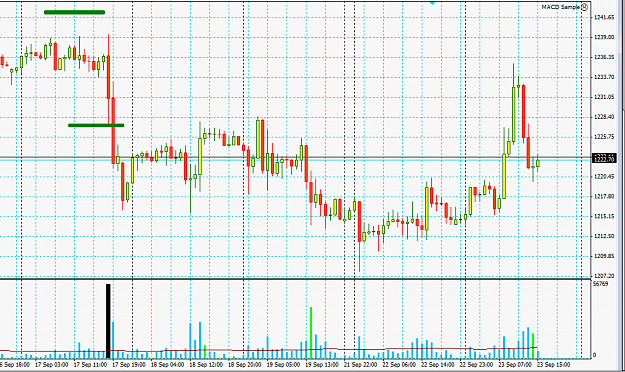
Task: Click volume scale maximum 56769
Action: tap(601, 284)
